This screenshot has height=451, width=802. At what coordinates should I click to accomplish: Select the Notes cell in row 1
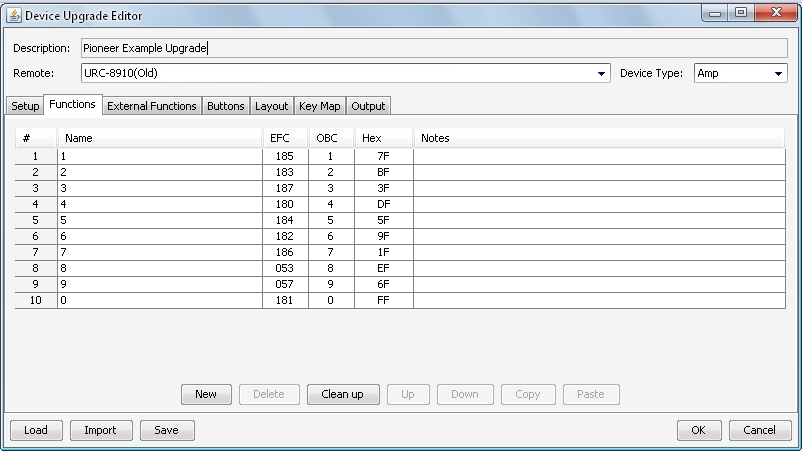(x=600, y=157)
